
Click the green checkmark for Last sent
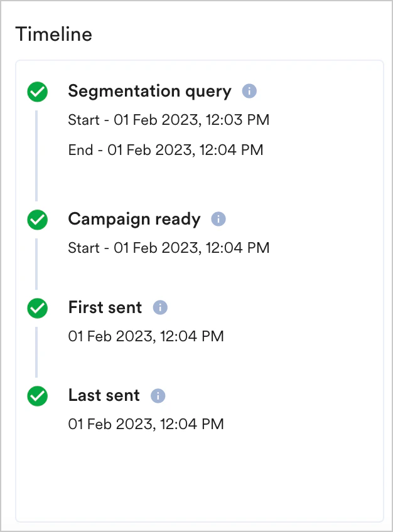[x=37, y=395]
